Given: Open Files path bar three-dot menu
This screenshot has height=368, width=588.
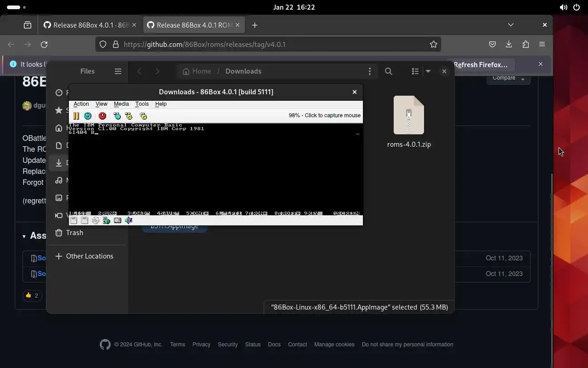Looking at the screenshot, I should tap(370, 71).
